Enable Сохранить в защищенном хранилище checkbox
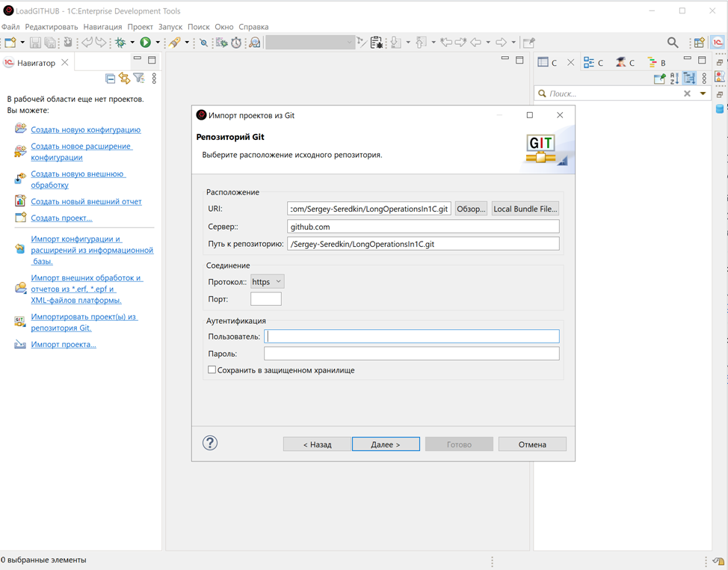 coord(212,370)
